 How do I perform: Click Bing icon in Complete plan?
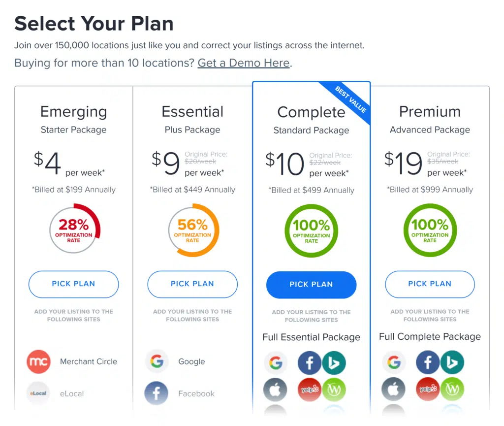[x=334, y=363]
